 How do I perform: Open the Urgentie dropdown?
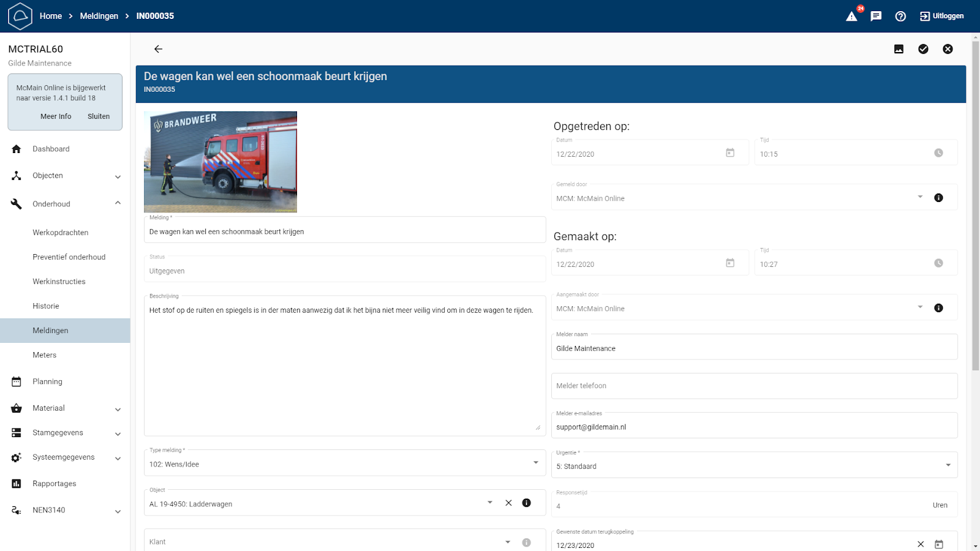point(948,465)
